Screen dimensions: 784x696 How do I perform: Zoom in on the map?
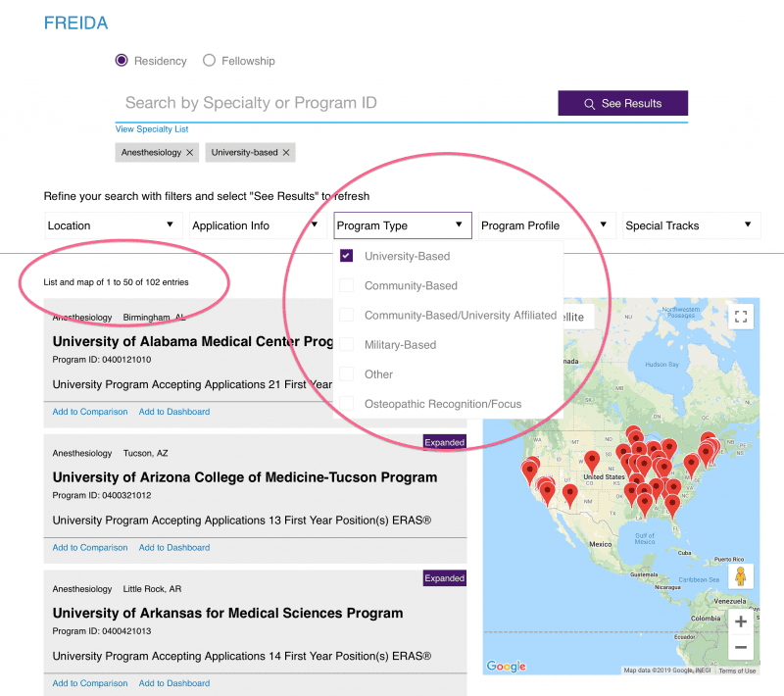point(741,621)
